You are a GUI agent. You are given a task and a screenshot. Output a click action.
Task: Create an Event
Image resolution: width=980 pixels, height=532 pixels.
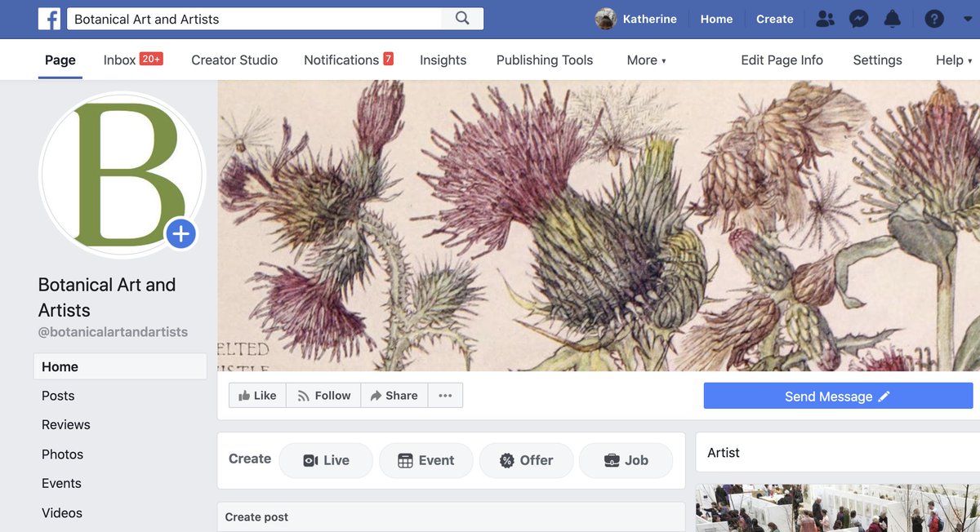(426, 460)
